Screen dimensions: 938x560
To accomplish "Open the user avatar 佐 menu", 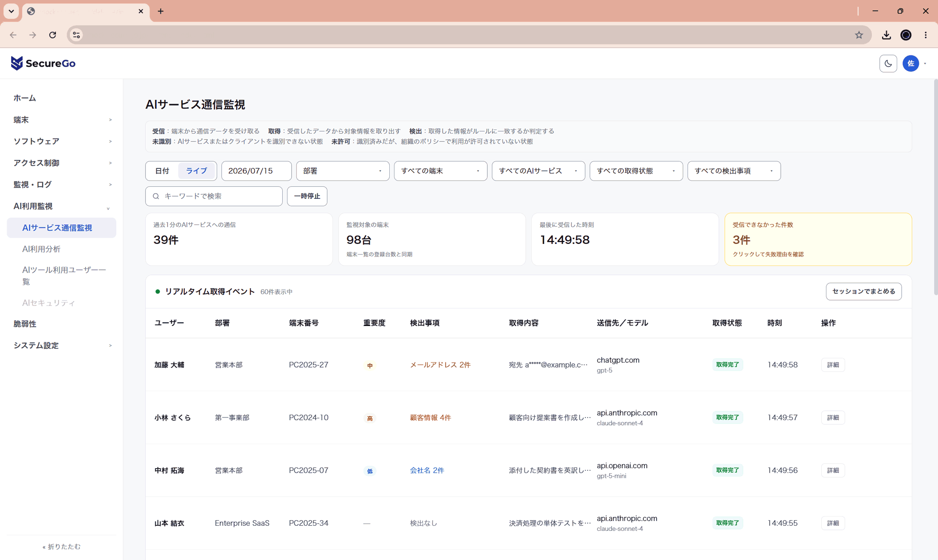I will [910, 63].
